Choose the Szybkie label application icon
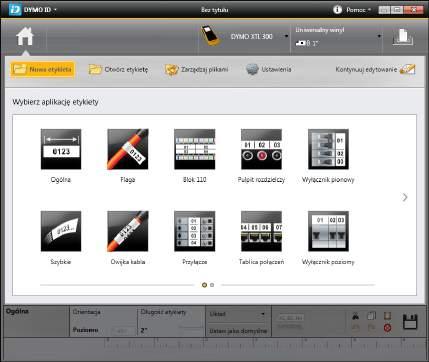 pos(61,231)
